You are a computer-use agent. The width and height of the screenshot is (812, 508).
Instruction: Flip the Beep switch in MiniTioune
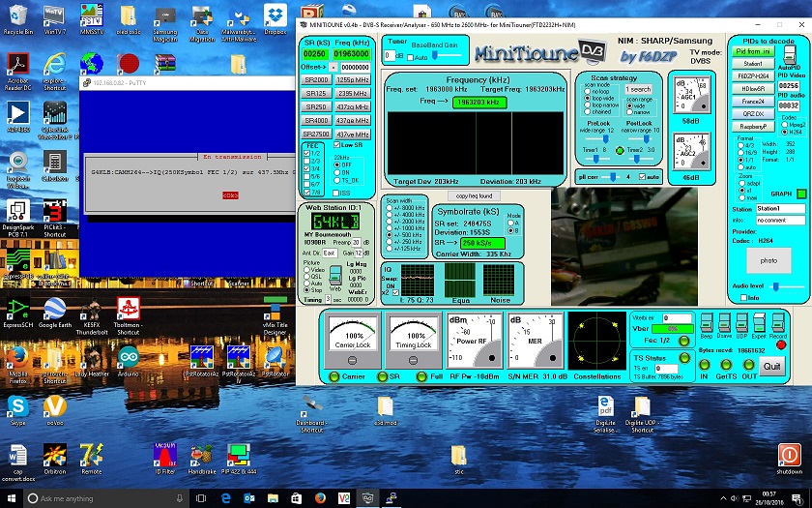707,322
